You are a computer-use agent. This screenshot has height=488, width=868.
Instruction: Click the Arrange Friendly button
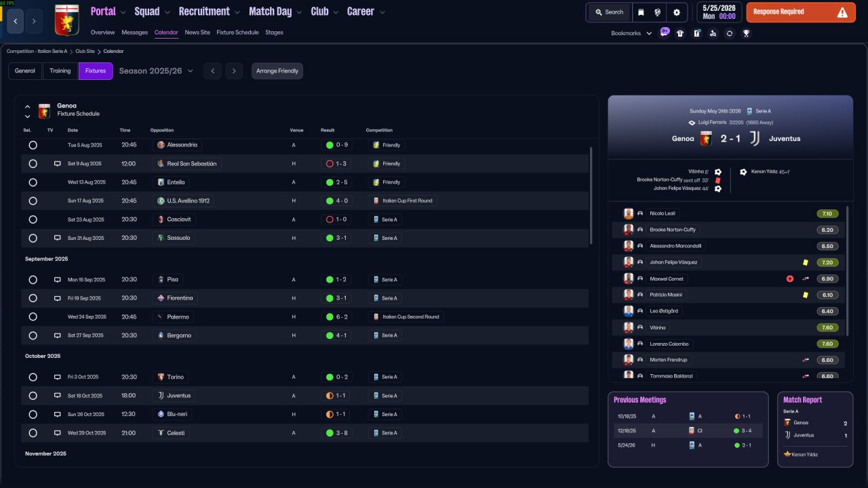tap(277, 70)
